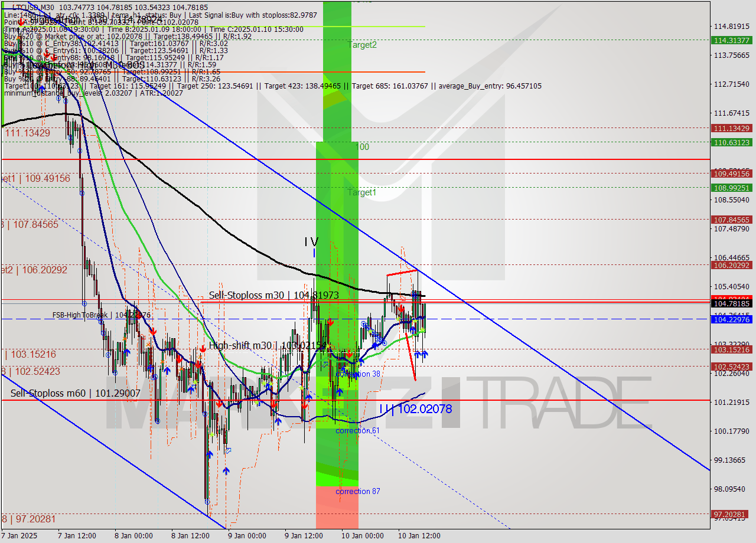Click the 9 Jan 00:00 time axis label

click(x=246, y=536)
